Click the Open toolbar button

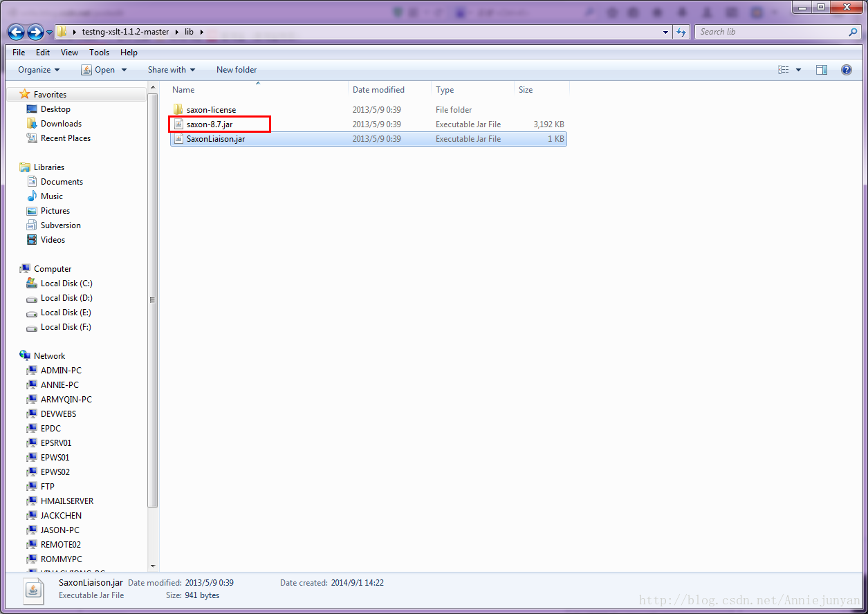(98, 70)
